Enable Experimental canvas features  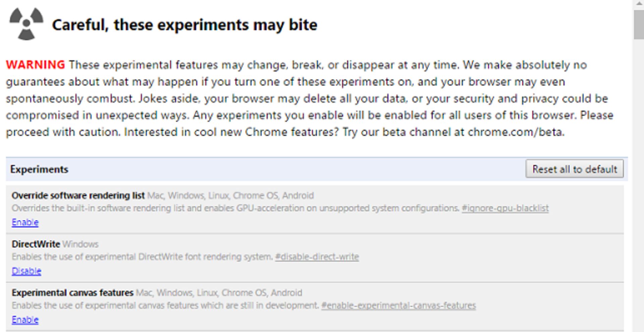pyautogui.click(x=25, y=320)
